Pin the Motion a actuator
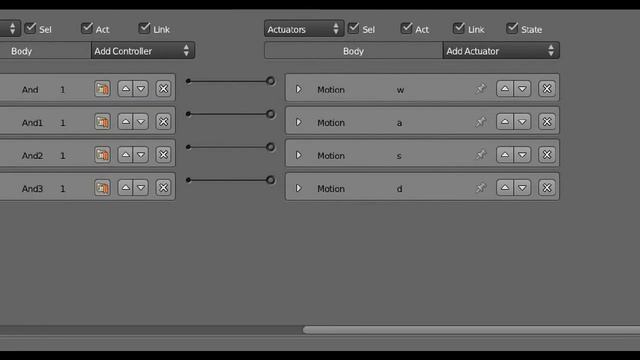The image size is (640, 360). coord(481,122)
